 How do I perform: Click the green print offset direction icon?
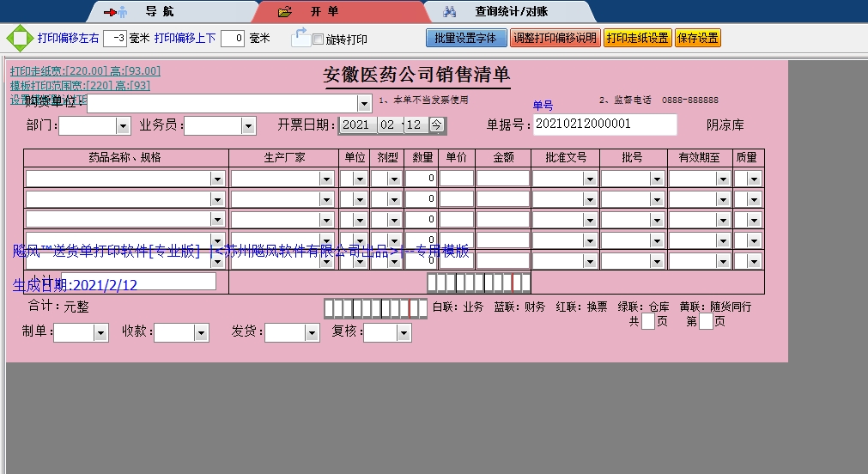18,39
